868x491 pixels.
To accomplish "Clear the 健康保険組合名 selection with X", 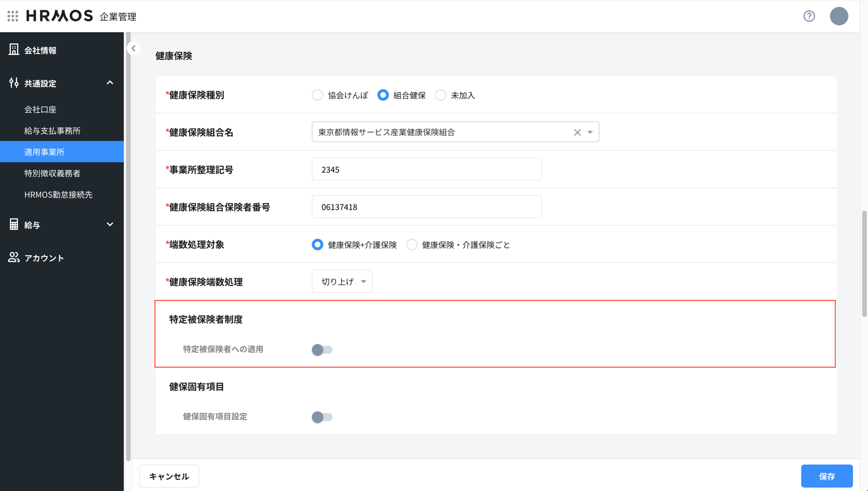I will tap(577, 132).
